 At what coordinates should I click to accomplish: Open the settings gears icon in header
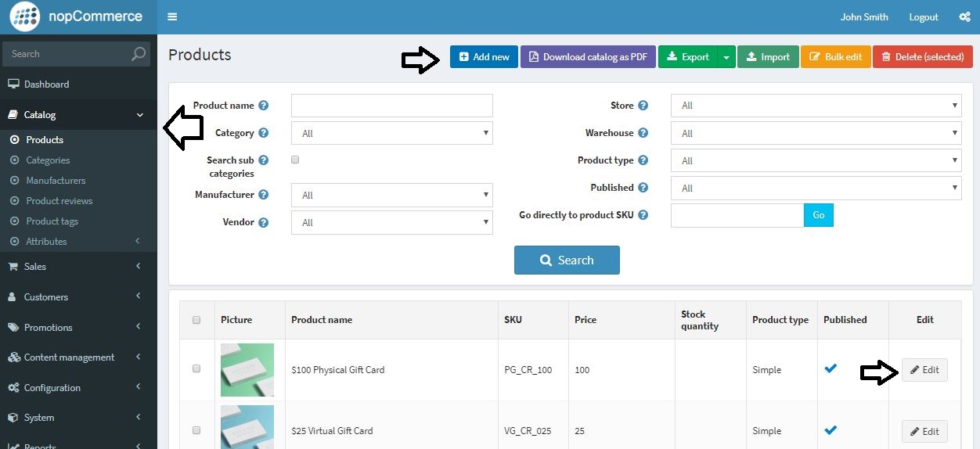pos(964,17)
